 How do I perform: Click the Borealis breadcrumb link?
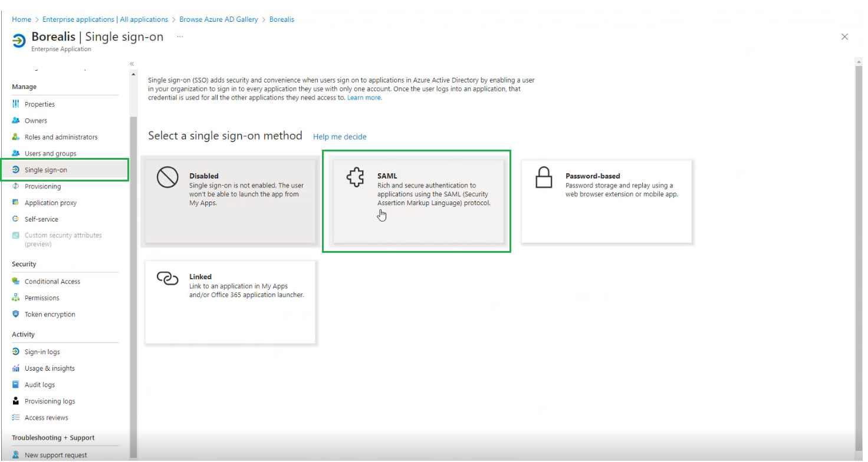pos(282,19)
